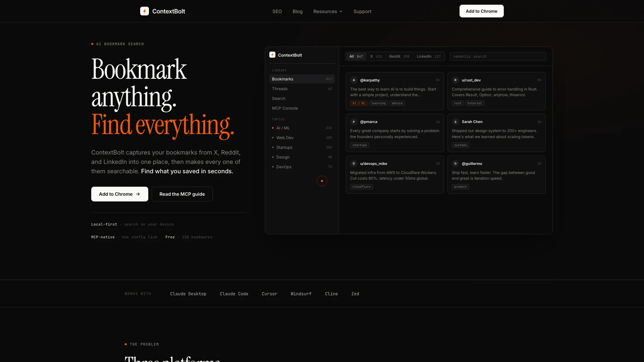Click the arrow icon in Add to Chrome hero button

point(138,194)
